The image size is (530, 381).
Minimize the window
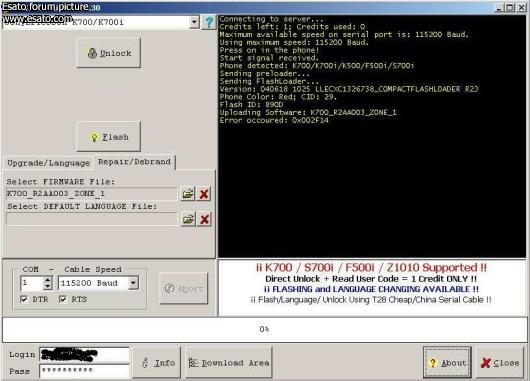pyautogui.click(x=500, y=7)
